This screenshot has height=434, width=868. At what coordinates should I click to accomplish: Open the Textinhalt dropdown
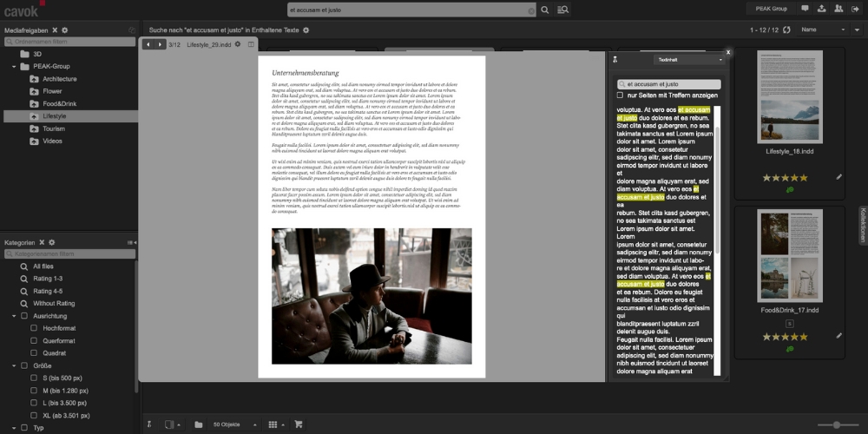tap(688, 60)
